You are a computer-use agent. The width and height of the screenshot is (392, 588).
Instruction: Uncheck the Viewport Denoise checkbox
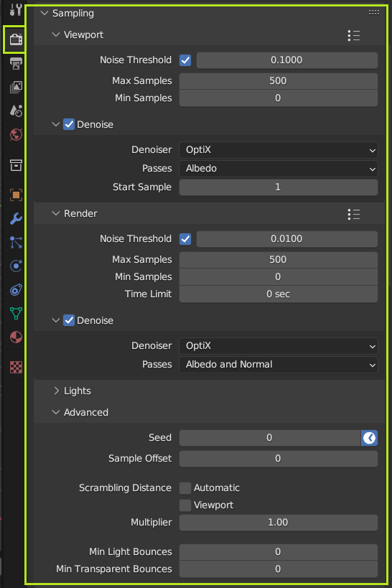tap(69, 124)
